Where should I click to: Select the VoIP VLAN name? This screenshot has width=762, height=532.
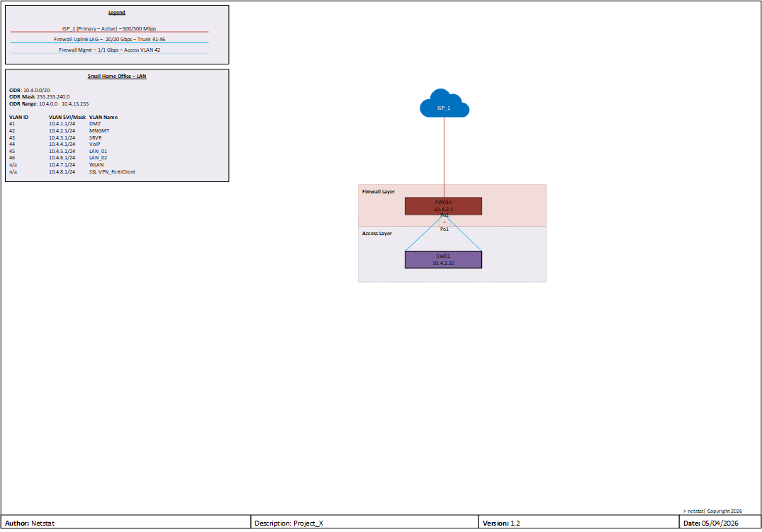click(95, 145)
